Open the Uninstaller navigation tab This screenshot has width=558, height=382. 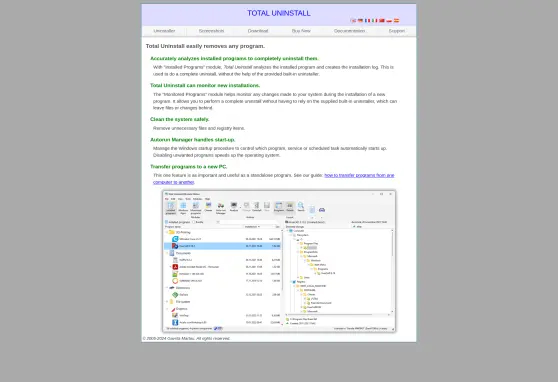pyautogui.click(x=164, y=31)
